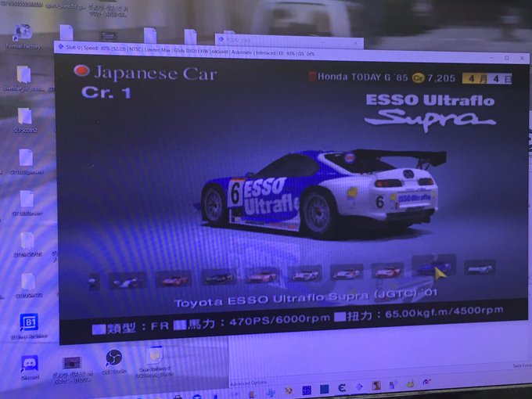The width and height of the screenshot is (532, 399).
Task: Click the '7,205' credits value
Action: coord(441,78)
